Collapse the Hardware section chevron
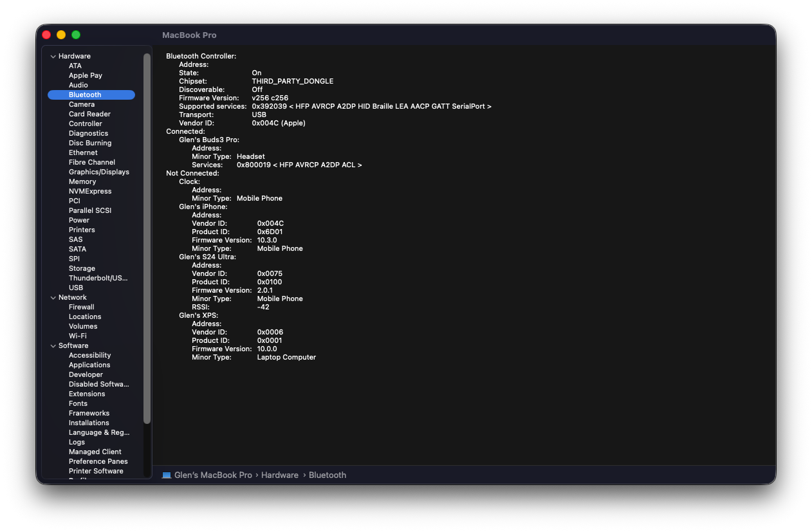The height and width of the screenshot is (532, 812). tap(53, 57)
